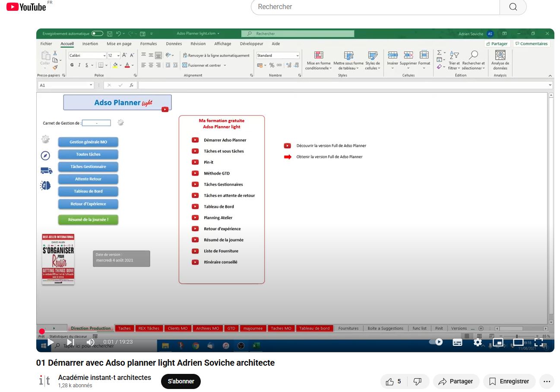This screenshot has width=560, height=392.
Task: Click the thumbs down dislike icon
Action: pyautogui.click(x=418, y=381)
